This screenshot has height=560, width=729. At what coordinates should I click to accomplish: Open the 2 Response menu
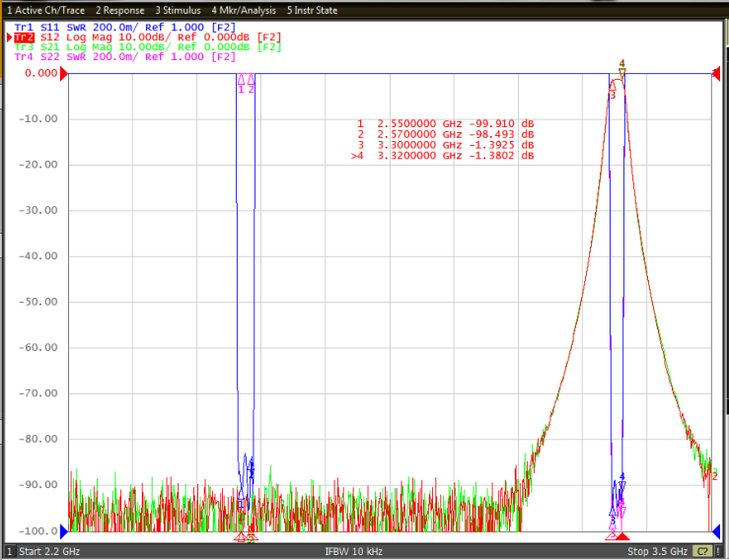coord(120,10)
